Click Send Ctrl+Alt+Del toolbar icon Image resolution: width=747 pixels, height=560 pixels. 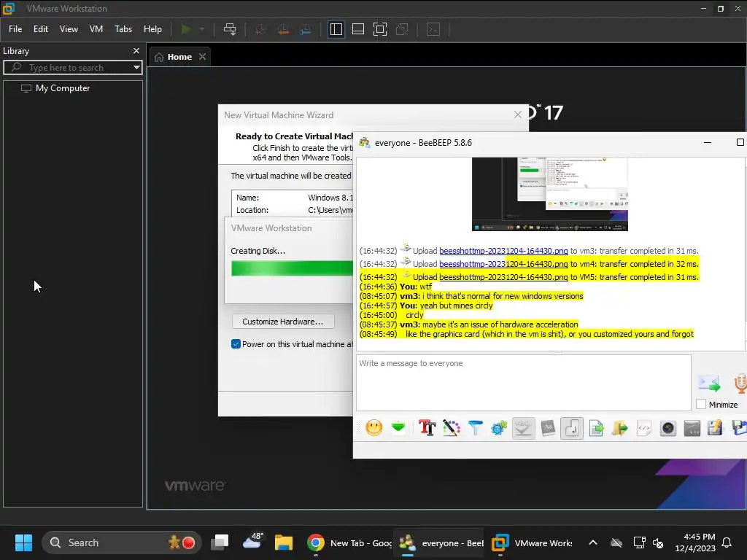[230, 29]
